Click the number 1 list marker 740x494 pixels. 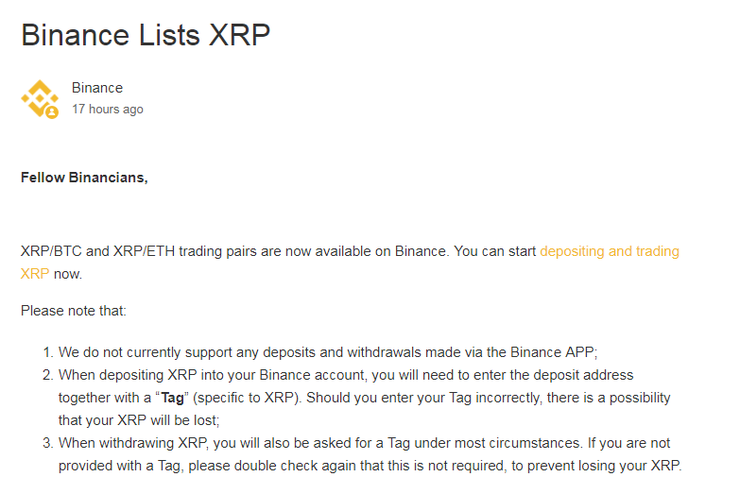coord(48,352)
